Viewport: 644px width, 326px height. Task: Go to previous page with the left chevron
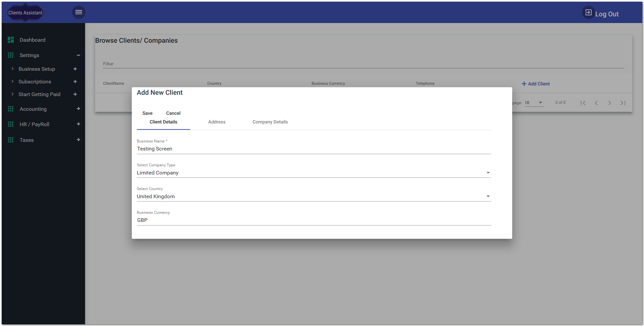pyautogui.click(x=596, y=103)
